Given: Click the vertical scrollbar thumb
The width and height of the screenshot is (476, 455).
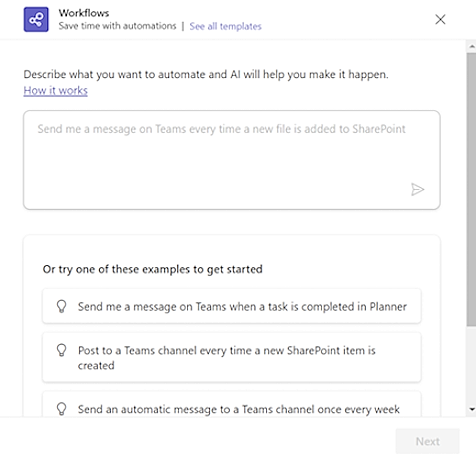Looking at the screenshot, I should (x=471, y=189).
